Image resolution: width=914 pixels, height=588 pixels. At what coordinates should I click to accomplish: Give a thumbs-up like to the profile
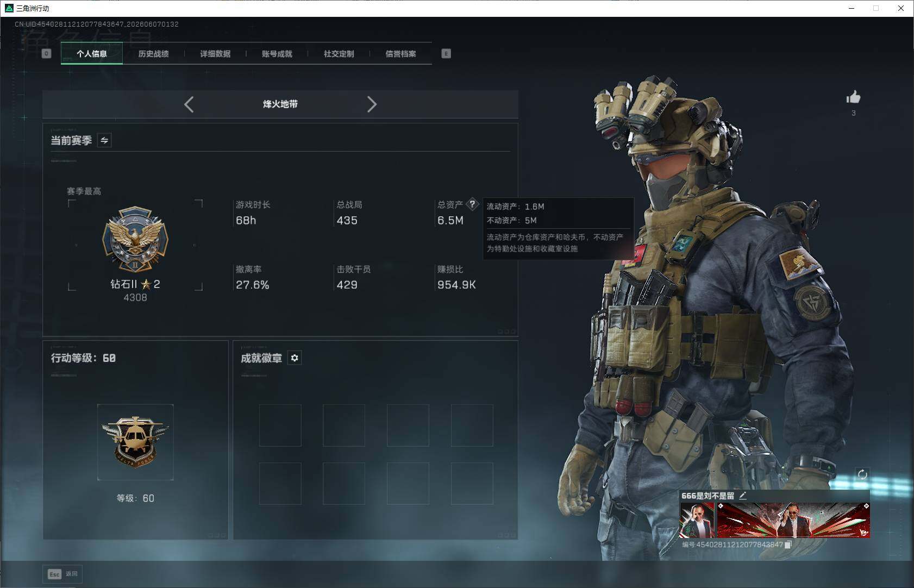853,97
